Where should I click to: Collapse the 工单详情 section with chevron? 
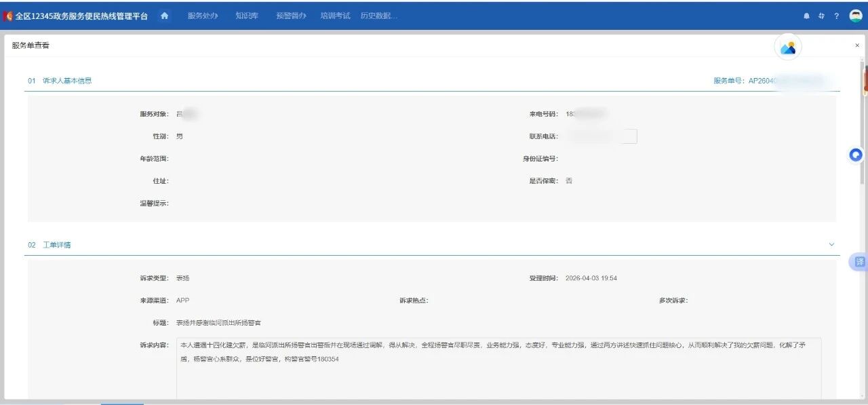point(832,245)
